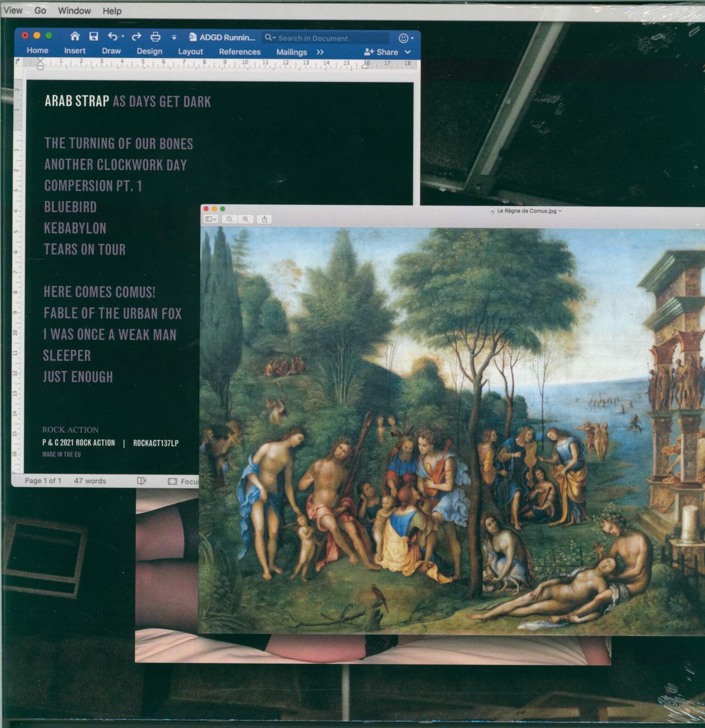Open the Insert ribbon tab
705x728 pixels.
click(x=75, y=51)
